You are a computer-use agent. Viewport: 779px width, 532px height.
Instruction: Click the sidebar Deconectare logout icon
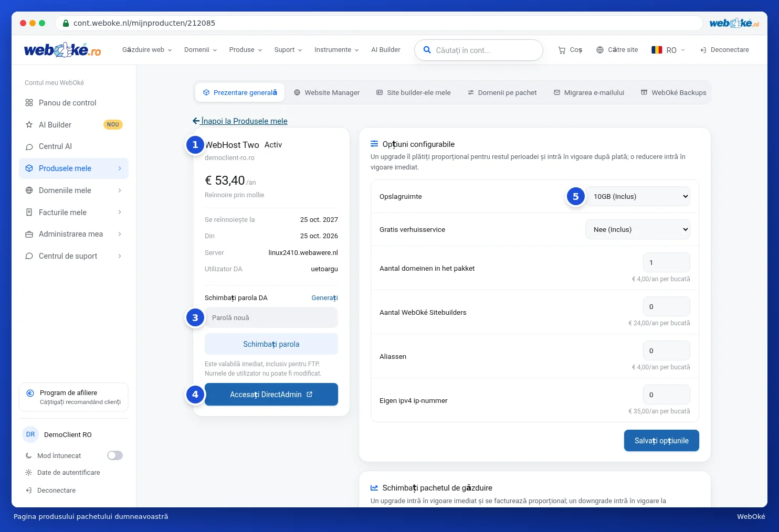pos(29,491)
